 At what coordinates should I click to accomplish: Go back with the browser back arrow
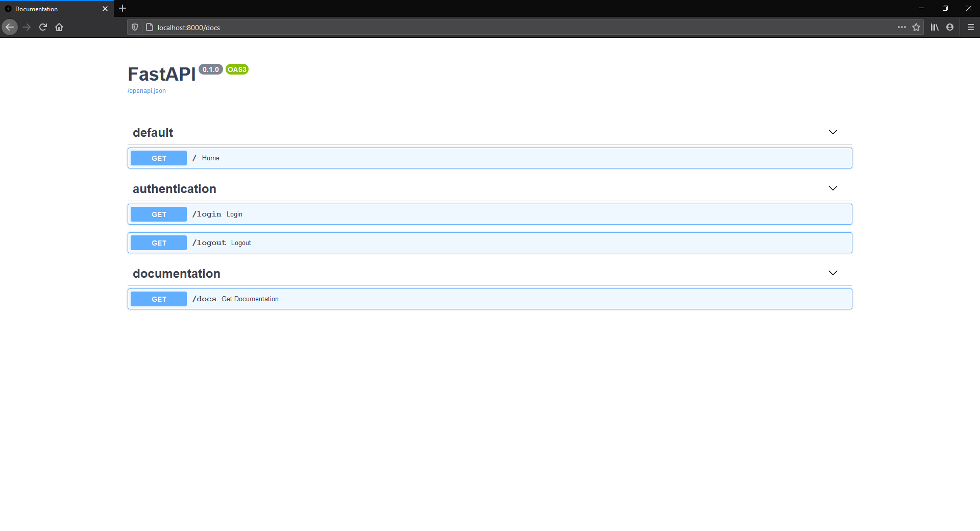[10, 27]
